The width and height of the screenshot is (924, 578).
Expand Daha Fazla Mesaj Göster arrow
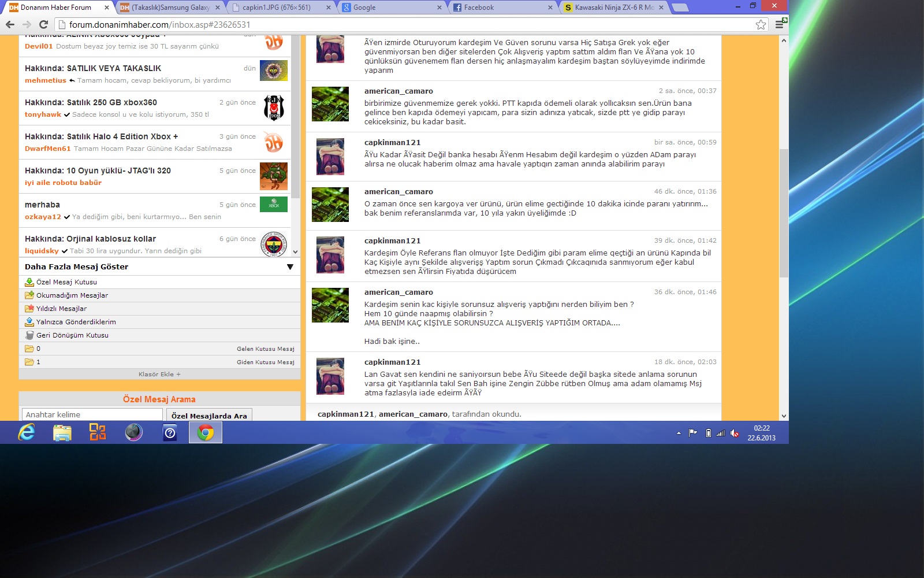290,267
